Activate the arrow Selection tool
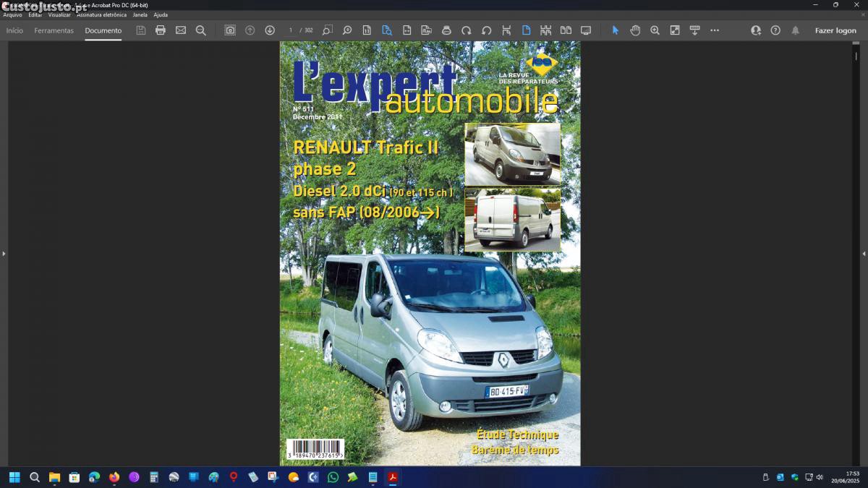This screenshot has width=868, height=488. [616, 30]
